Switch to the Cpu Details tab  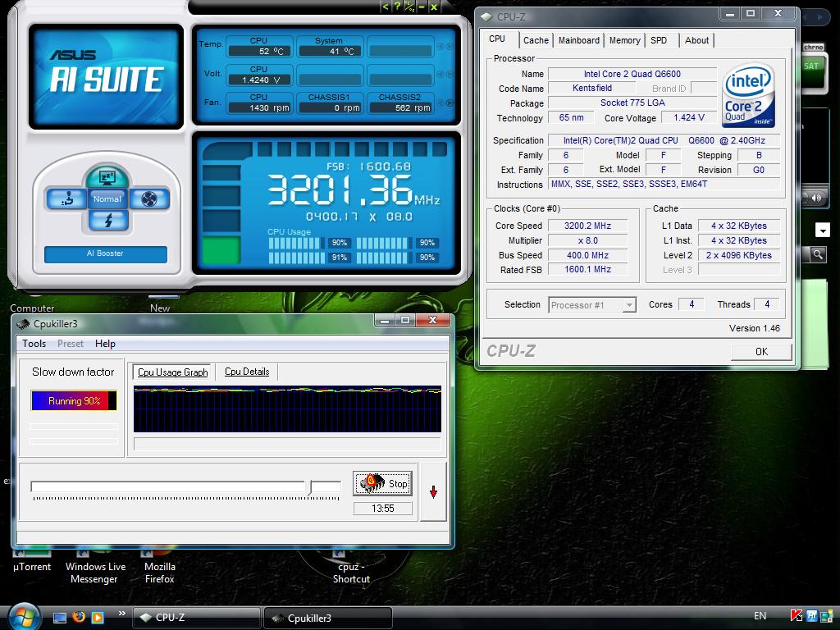[247, 372]
